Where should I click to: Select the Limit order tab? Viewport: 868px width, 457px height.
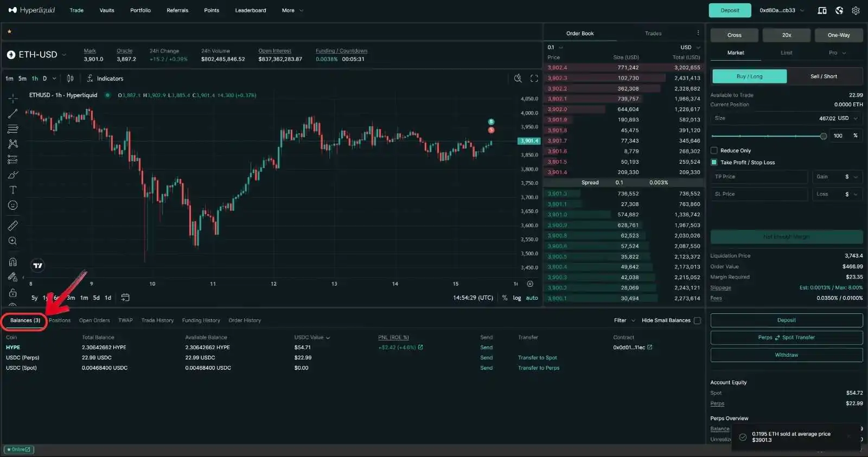787,53
